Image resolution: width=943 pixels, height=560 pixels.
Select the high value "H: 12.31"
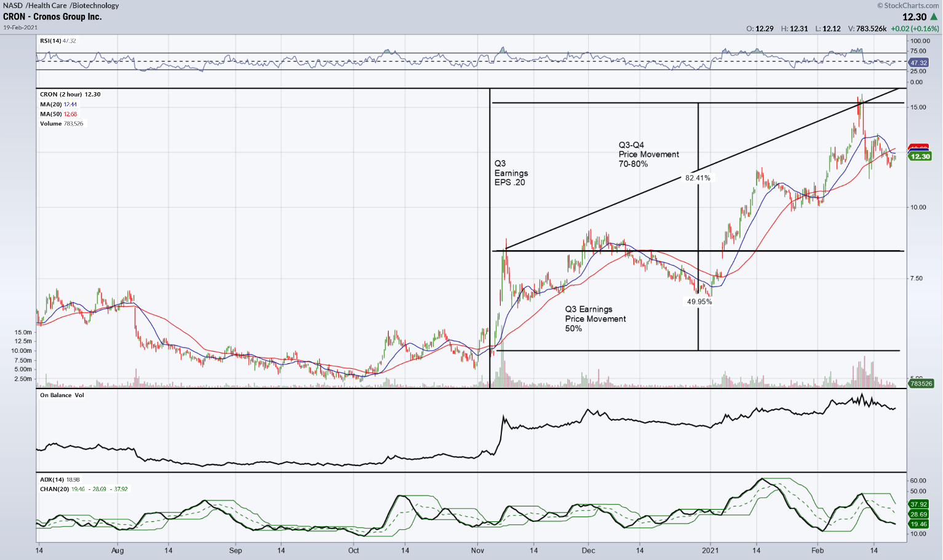point(794,29)
